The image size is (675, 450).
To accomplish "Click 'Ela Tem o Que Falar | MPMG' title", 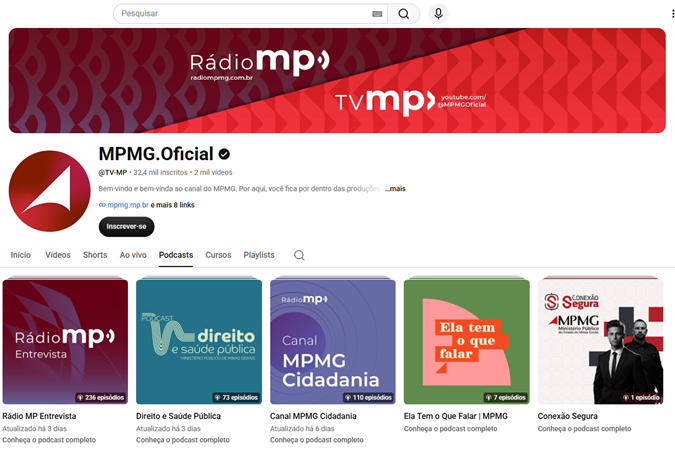I will click(x=455, y=416).
